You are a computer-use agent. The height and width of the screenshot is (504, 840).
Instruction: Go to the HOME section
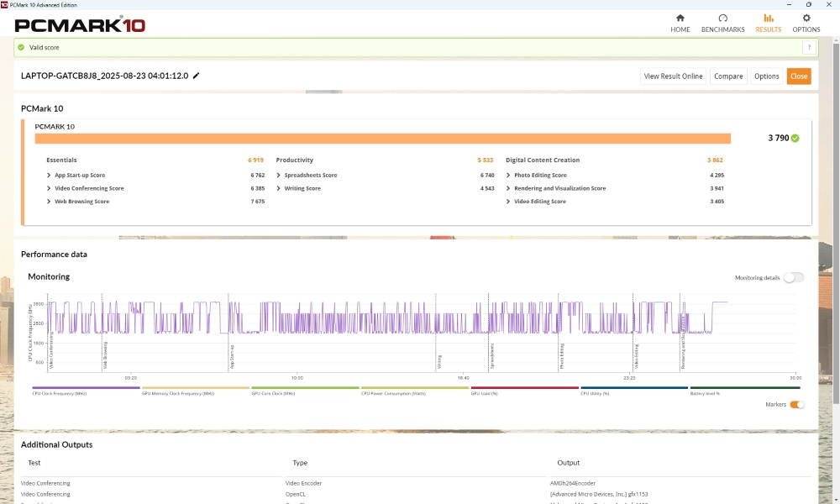tap(680, 24)
